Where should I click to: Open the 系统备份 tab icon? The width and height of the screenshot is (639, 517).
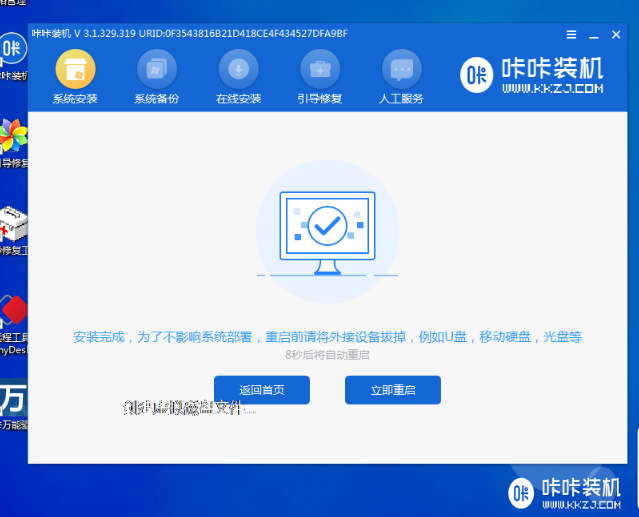tap(157, 69)
